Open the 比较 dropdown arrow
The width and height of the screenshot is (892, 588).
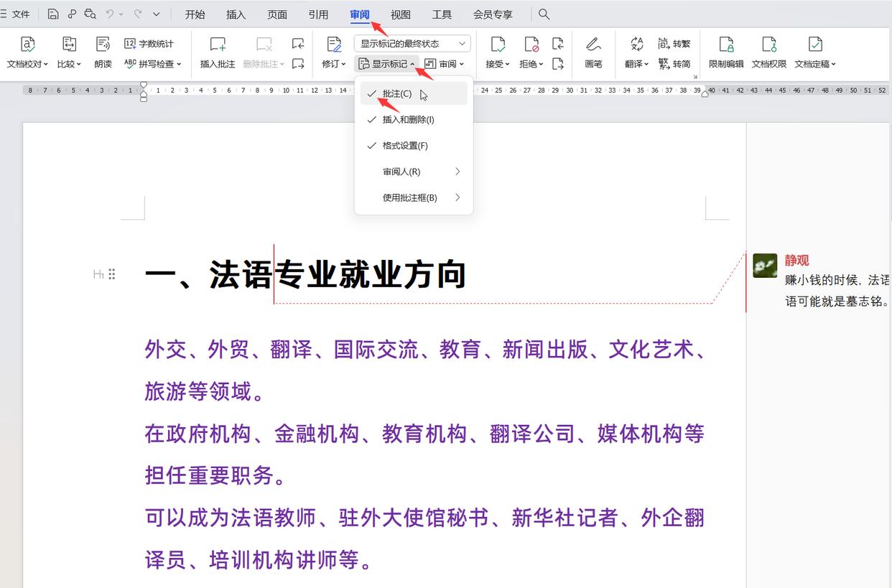coord(79,65)
